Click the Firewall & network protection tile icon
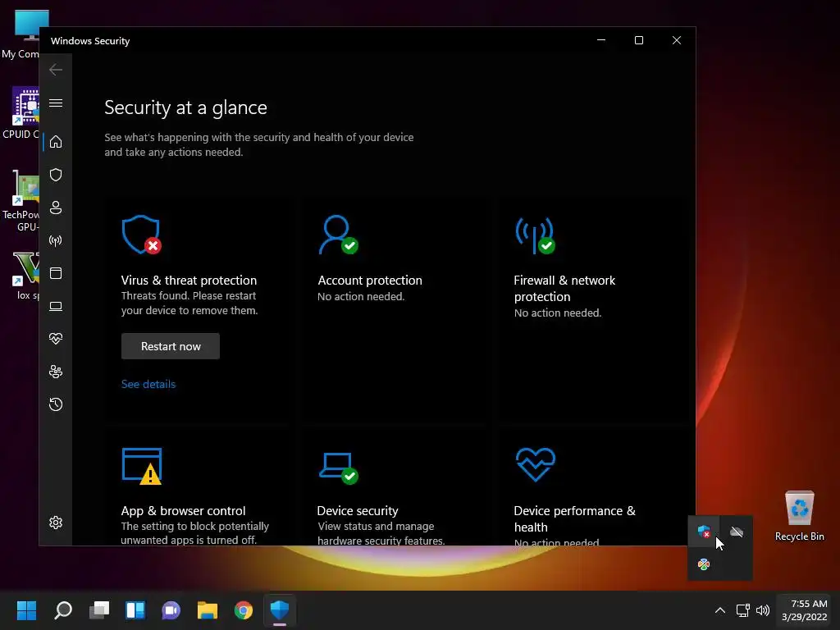The height and width of the screenshot is (630, 840). click(535, 235)
